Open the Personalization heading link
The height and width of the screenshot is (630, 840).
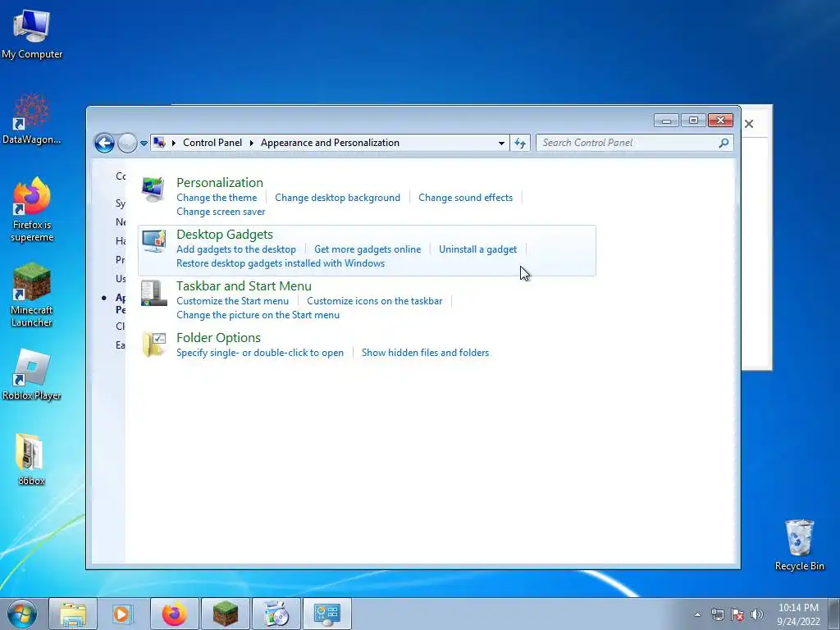(220, 182)
